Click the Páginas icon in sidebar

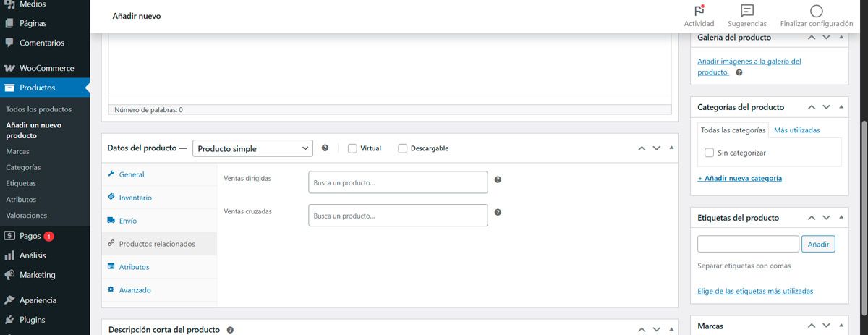point(9,23)
